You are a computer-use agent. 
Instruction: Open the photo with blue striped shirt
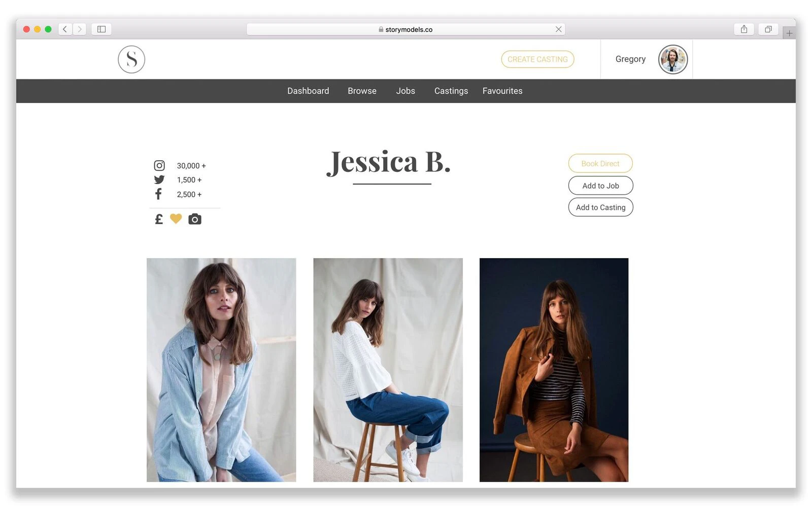[x=221, y=370]
